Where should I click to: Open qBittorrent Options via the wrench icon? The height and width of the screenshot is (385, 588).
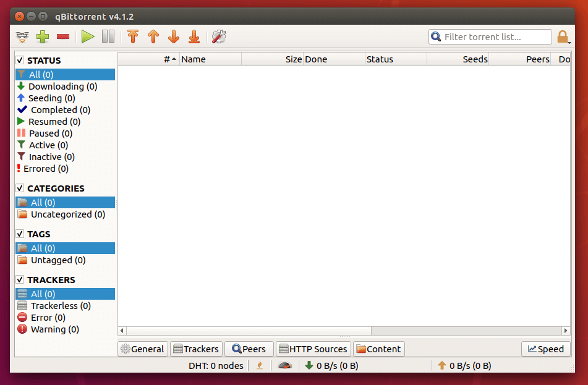pos(218,36)
